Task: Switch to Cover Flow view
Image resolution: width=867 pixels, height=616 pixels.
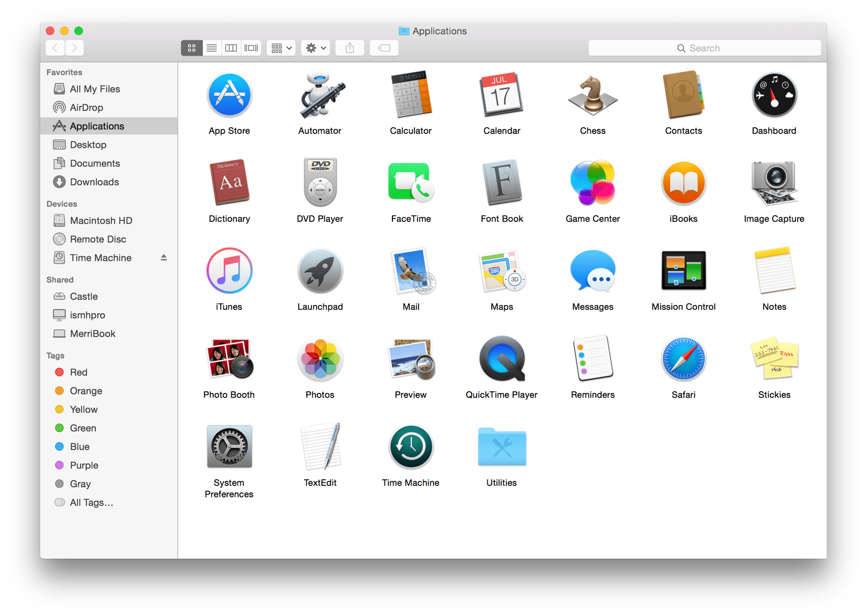Action: click(251, 48)
